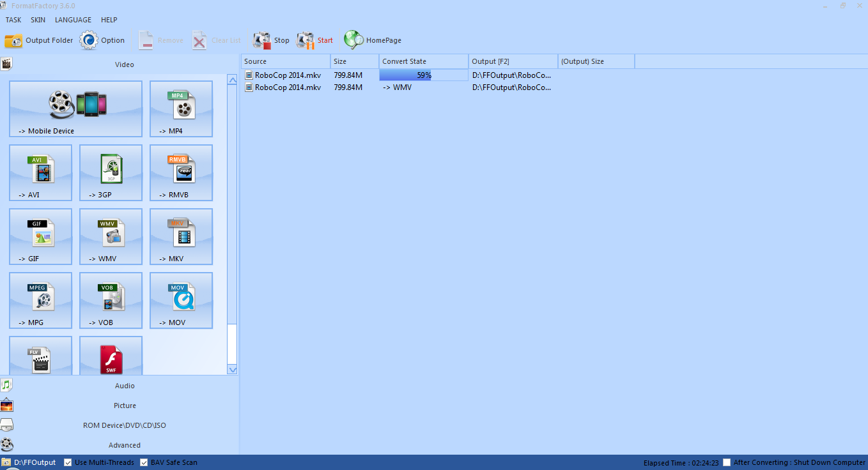Choose the FLV conversion tile
The width and height of the screenshot is (868, 470).
point(40,356)
